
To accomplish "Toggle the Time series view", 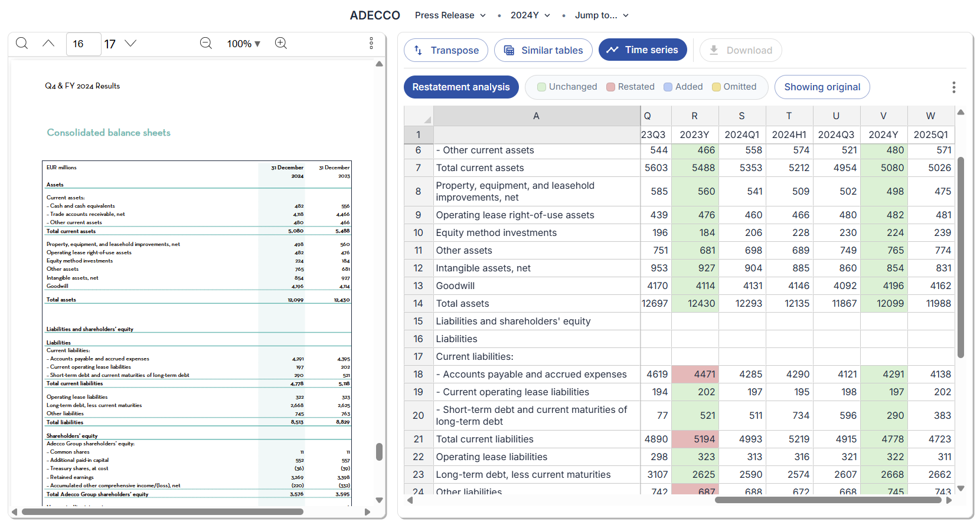I will [x=642, y=50].
